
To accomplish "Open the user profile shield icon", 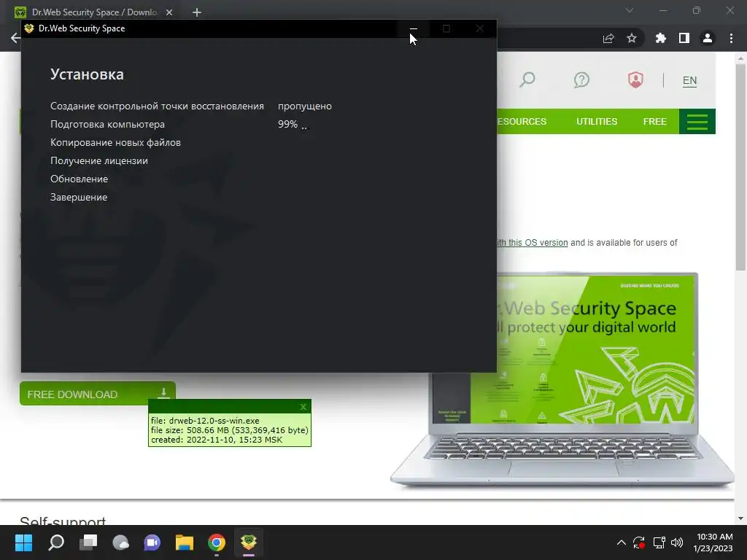I will click(635, 79).
